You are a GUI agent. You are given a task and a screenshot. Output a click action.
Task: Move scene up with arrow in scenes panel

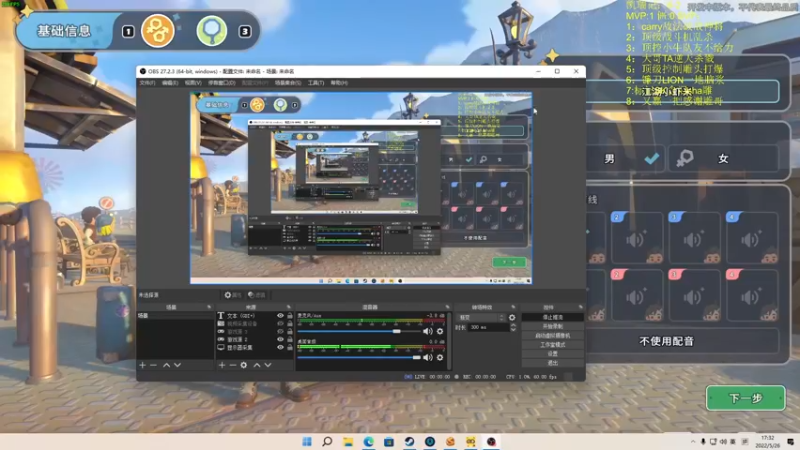click(x=166, y=365)
